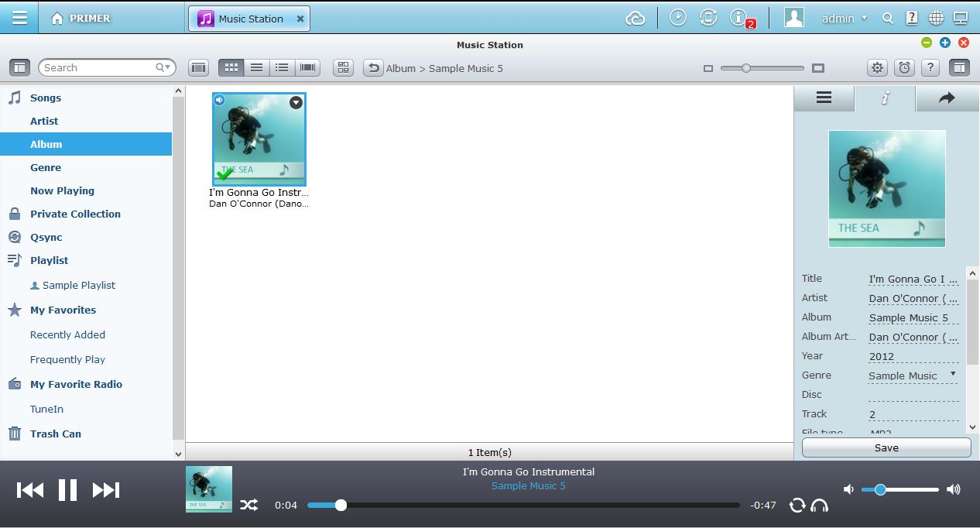Switch to the info tab
980x528 pixels.
(886, 98)
